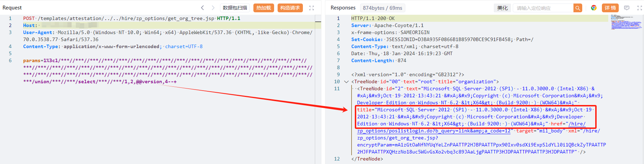Click the Content-Length: 874 response header
The width and height of the screenshot is (644, 164).
coord(379,60)
